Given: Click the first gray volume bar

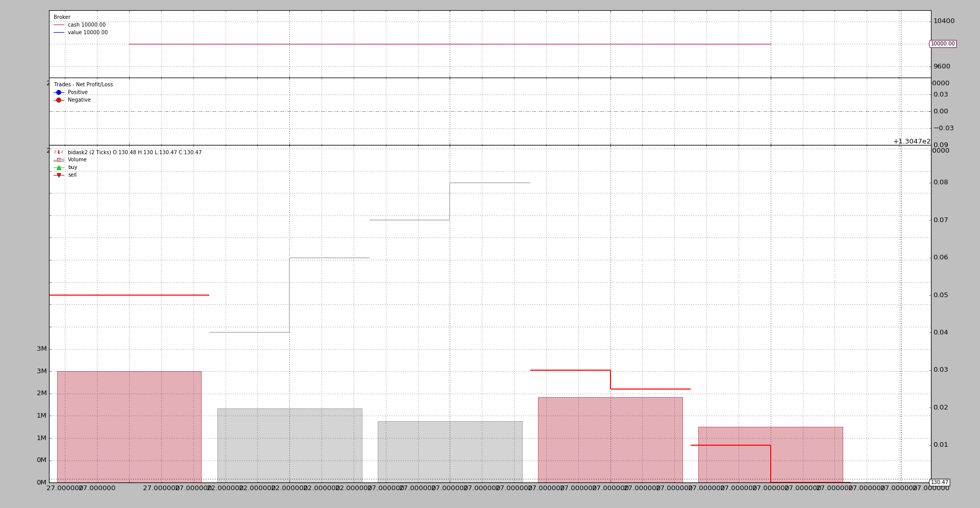Looking at the screenshot, I should click(x=289, y=445).
